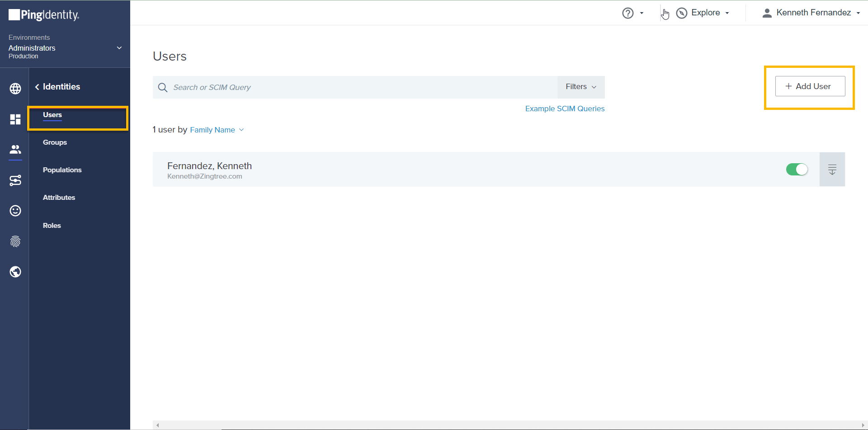The image size is (868, 430).
Task: Open the Explore dropdown arrow
Action: 727,13
